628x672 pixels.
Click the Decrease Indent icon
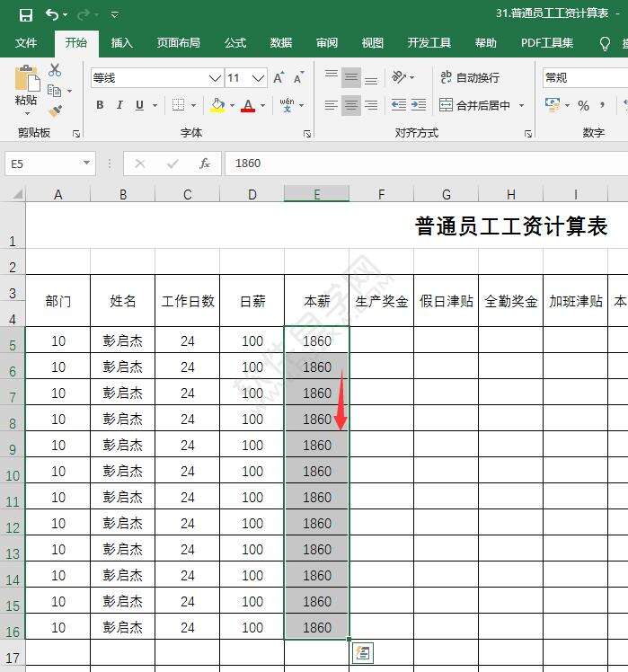[x=399, y=105]
